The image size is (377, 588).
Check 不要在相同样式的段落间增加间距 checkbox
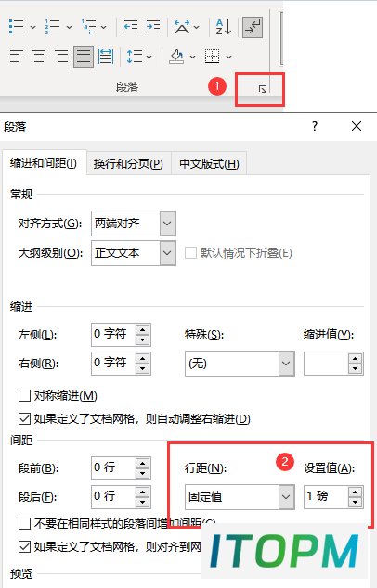pyautogui.click(x=24, y=523)
